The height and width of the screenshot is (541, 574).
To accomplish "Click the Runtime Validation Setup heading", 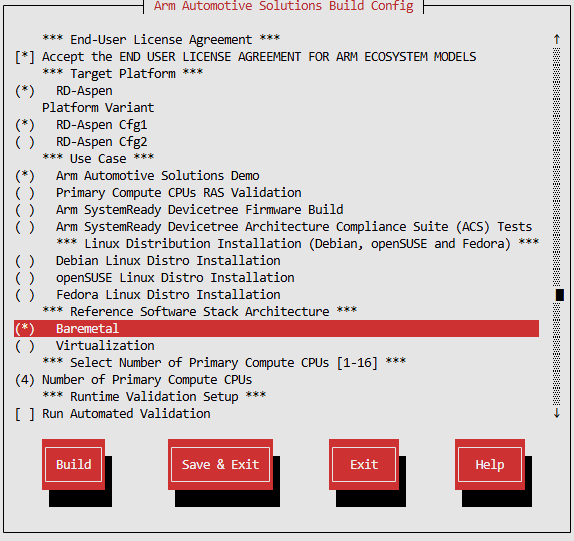I will point(154,397).
